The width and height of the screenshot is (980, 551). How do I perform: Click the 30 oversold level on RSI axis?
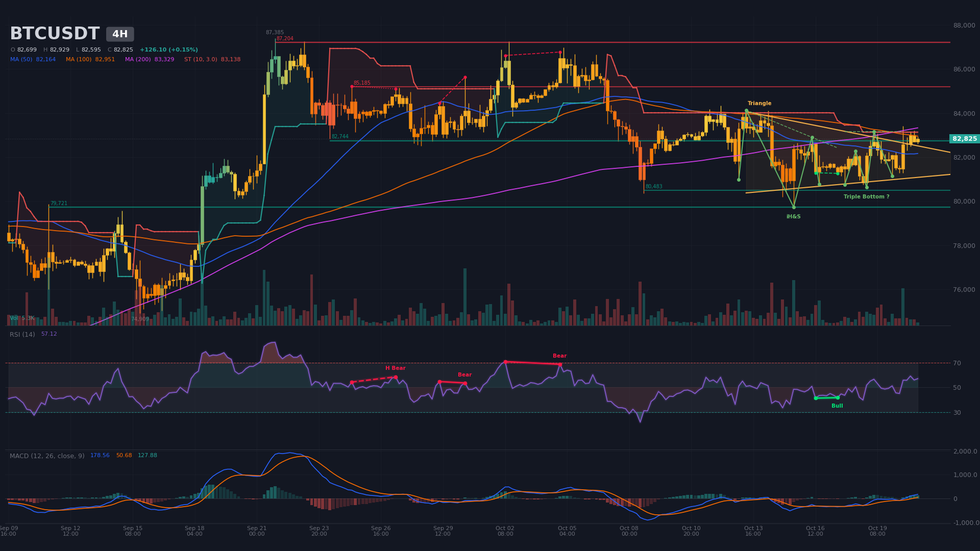[957, 413]
